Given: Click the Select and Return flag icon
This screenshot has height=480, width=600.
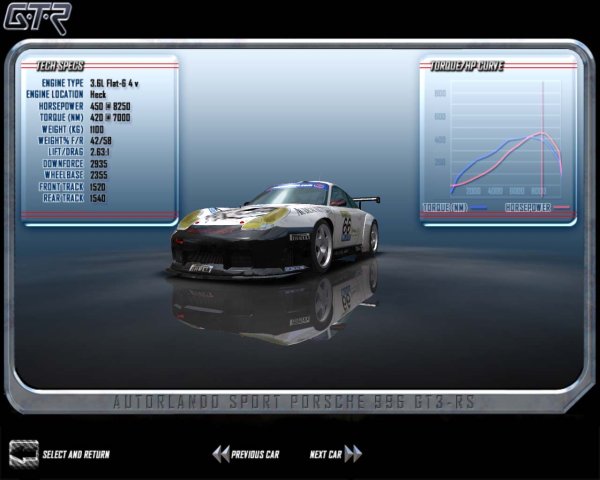Looking at the screenshot, I should [23, 453].
